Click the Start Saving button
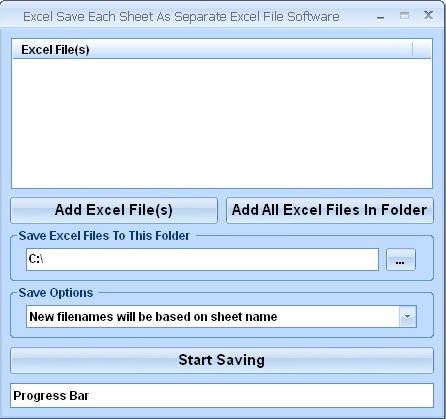The image size is (446, 419). coord(222,360)
